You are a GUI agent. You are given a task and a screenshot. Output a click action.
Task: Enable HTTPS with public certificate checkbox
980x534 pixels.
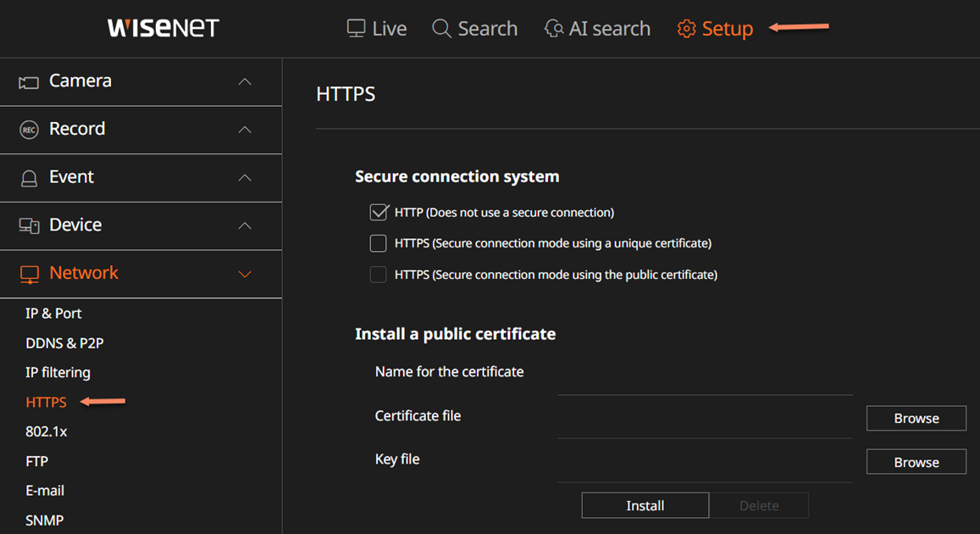click(379, 275)
